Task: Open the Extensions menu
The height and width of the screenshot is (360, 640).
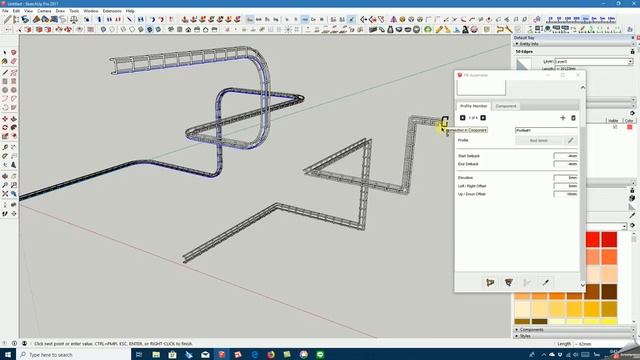Action: [x=112, y=11]
